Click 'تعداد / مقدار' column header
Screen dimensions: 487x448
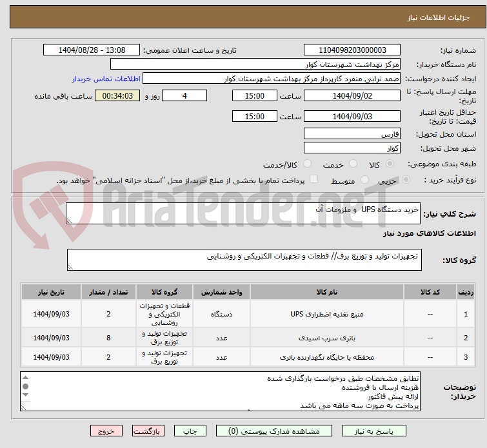[x=108, y=292]
